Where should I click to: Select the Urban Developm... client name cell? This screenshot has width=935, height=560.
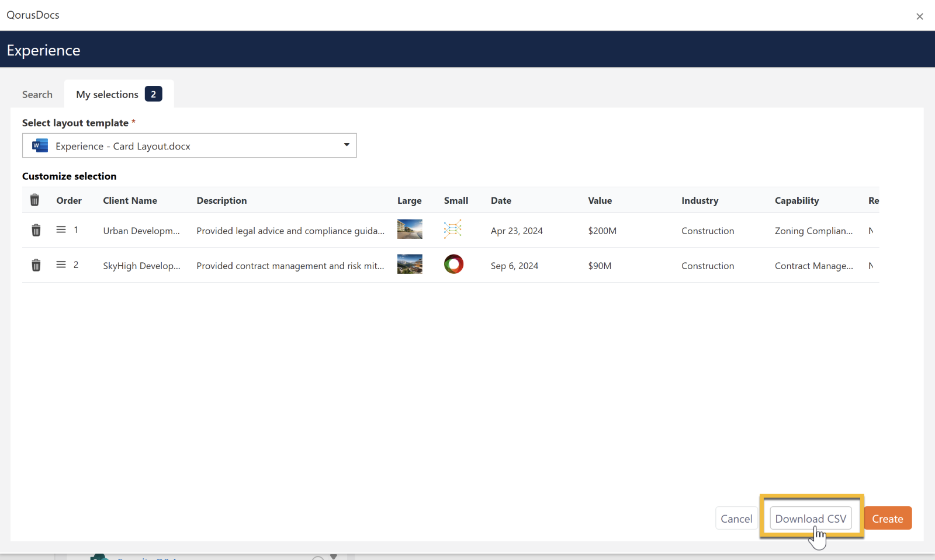click(x=141, y=231)
